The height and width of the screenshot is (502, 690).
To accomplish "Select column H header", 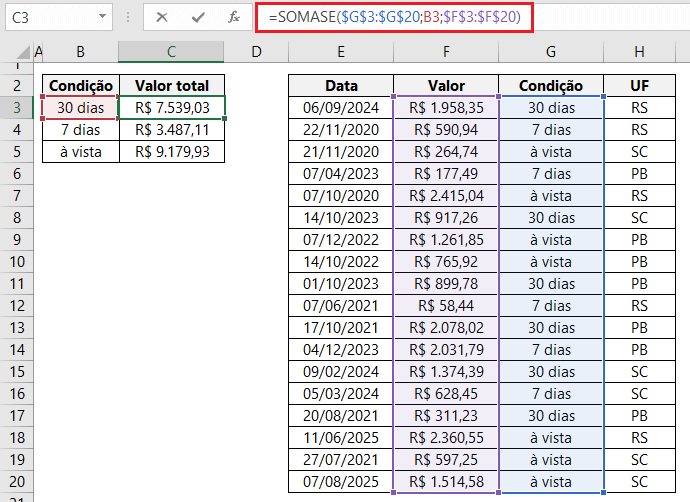I will (x=639, y=52).
